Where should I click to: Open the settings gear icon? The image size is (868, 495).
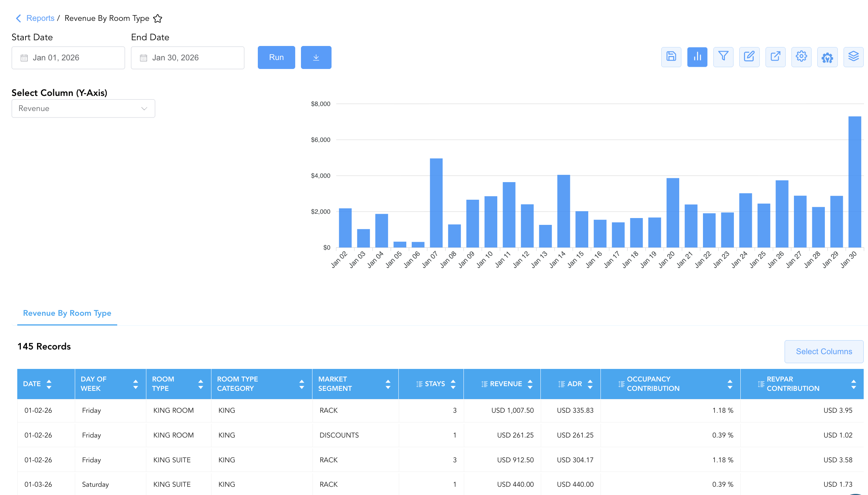click(801, 57)
